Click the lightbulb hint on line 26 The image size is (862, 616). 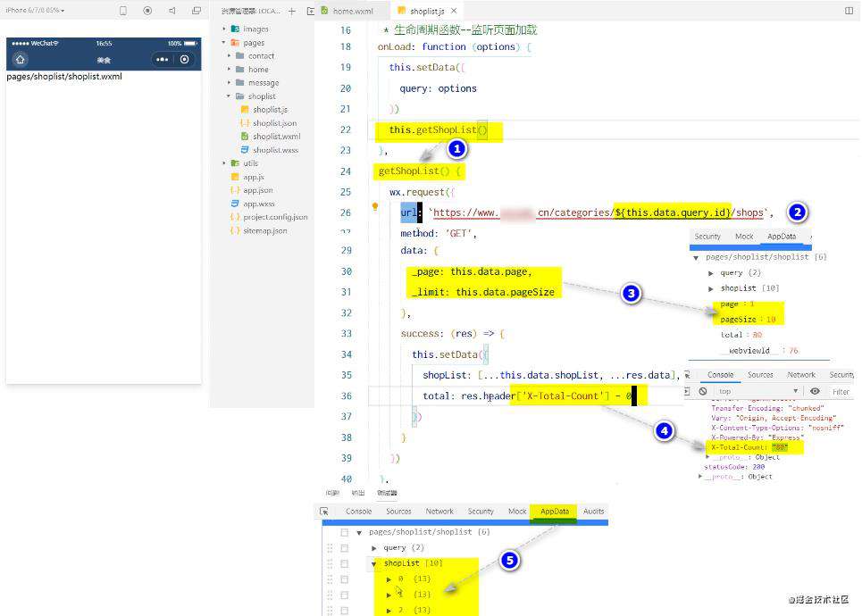375,206
